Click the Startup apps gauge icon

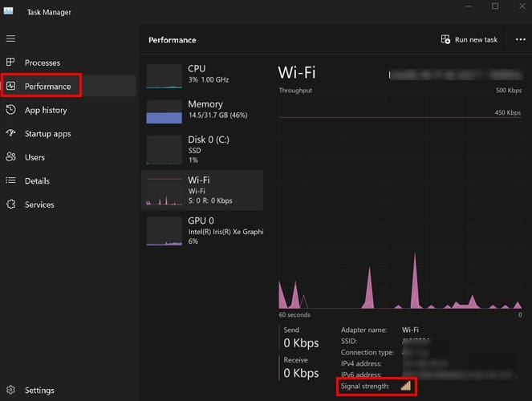pyautogui.click(x=10, y=133)
